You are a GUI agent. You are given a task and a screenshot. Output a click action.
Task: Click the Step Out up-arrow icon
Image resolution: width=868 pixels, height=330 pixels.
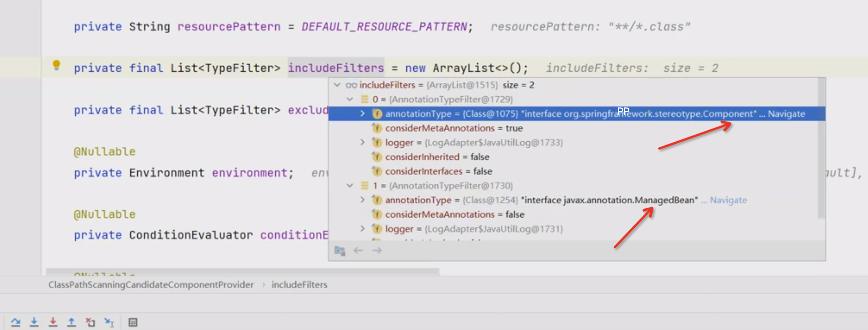[71, 322]
